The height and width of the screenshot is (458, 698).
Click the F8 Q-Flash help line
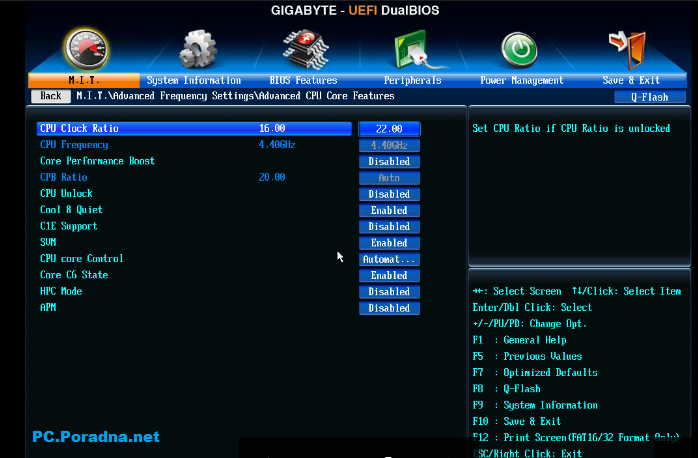click(x=507, y=389)
